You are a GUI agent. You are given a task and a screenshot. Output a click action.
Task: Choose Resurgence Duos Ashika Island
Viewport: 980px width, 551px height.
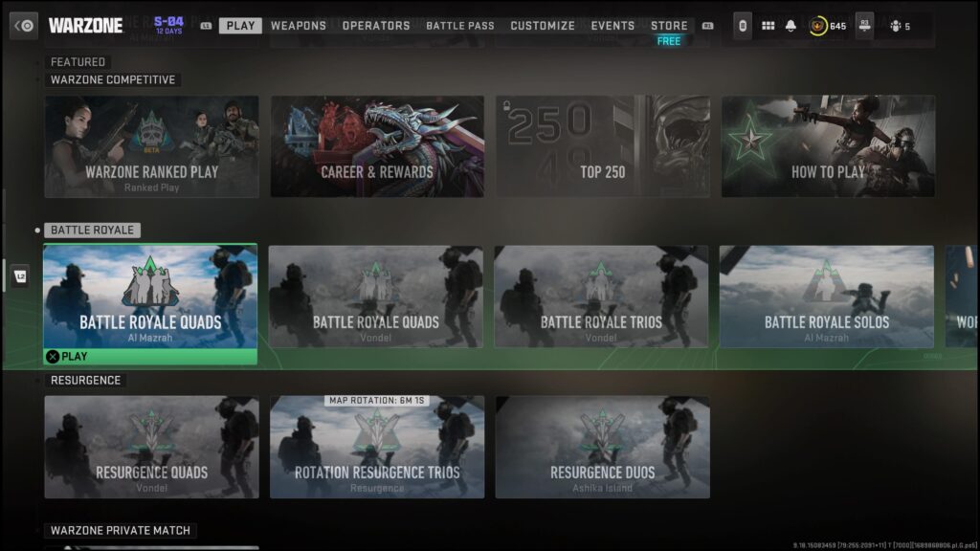[603, 447]
